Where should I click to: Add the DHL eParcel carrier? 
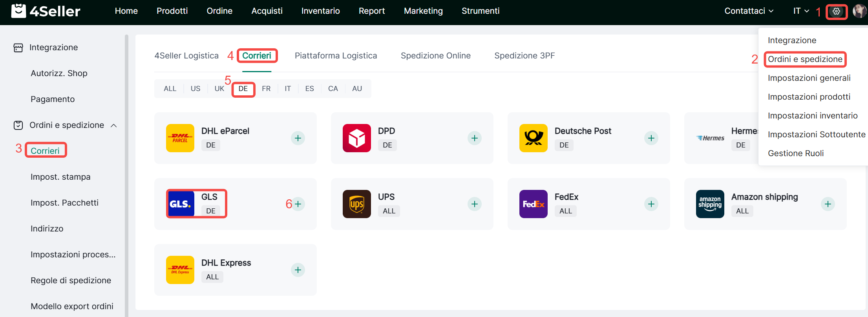coord(298,138)
